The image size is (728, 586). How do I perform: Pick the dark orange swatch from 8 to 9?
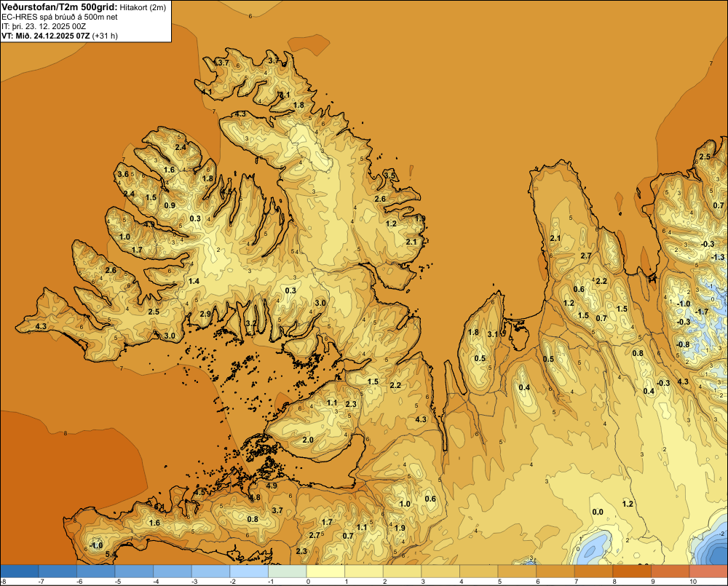point(632,571)
